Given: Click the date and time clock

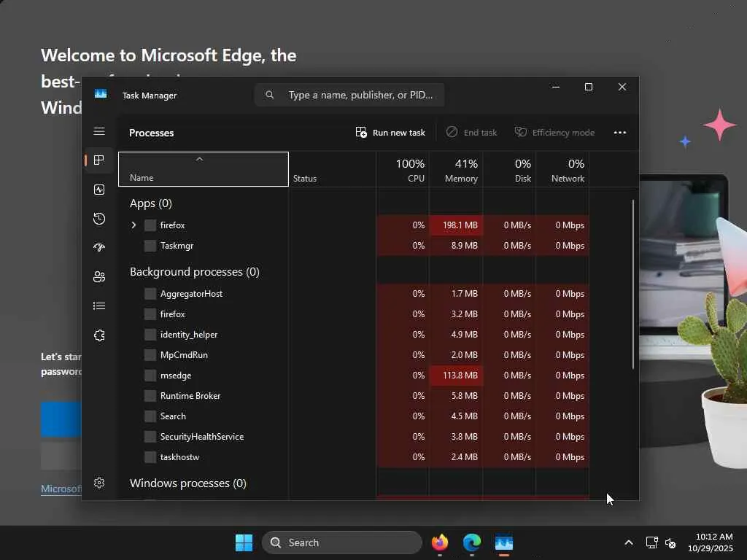Looking at the screenshot, I should coord(711,542).
